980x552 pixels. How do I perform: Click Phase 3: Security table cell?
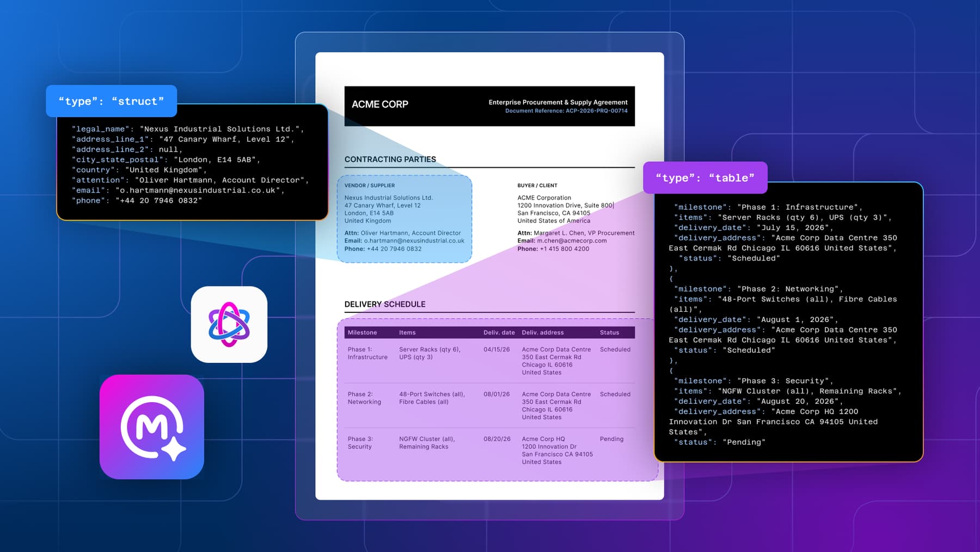(x=360, y=442)
